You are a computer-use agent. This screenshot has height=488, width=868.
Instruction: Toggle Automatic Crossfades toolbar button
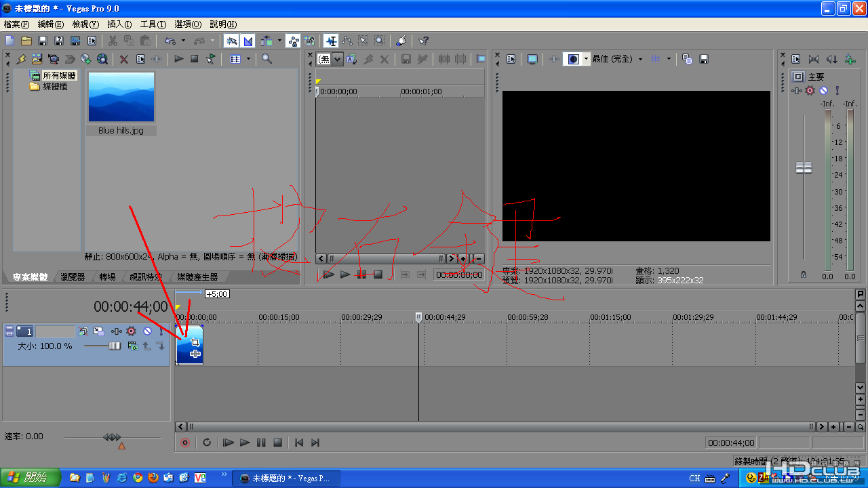point(248,41)
